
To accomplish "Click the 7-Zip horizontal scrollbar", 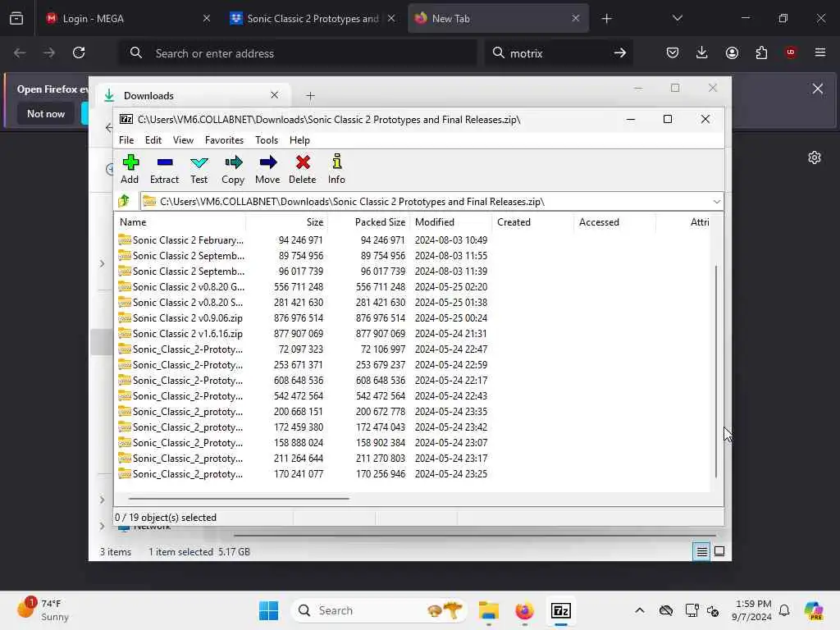I will [239, 498].
